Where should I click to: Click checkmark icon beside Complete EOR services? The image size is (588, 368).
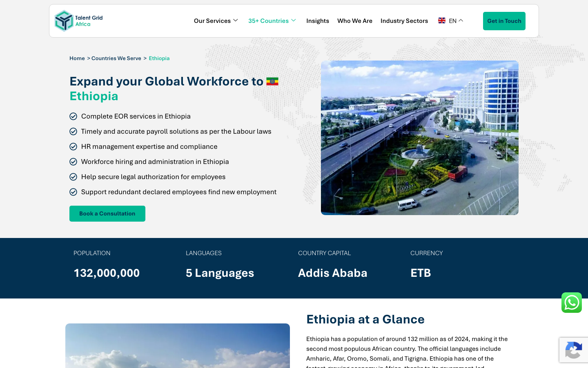click(x=73, y=117)
